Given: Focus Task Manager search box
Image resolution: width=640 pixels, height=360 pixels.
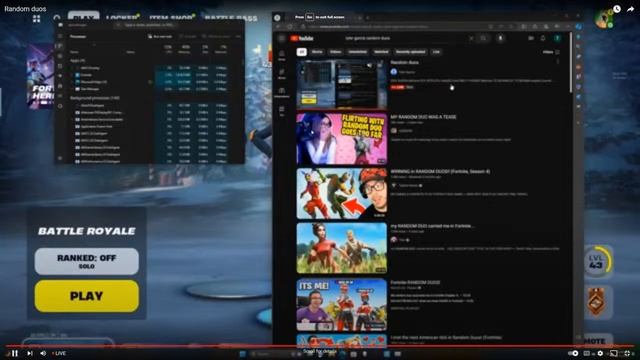Looking at the screenshot, I should point(147,25).
